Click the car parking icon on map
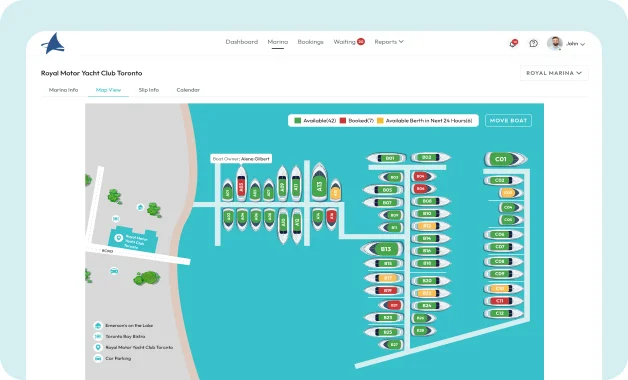Screen dimensions: 628x380 point(114,271)
